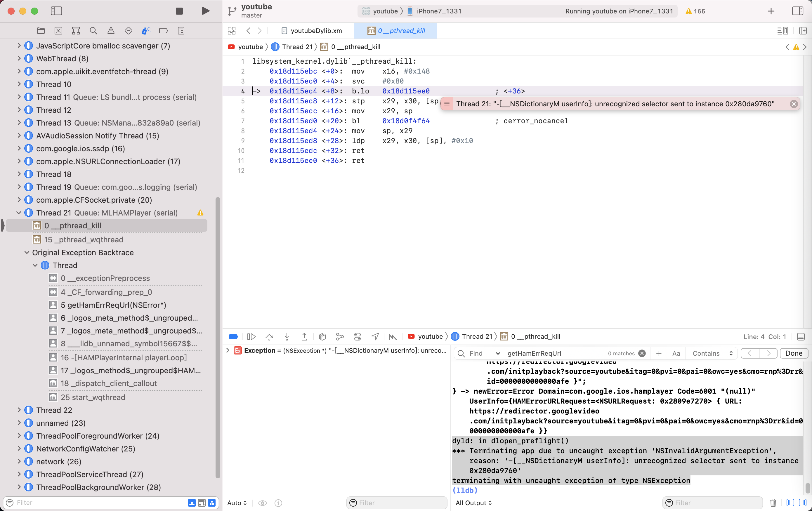This screenshot has width=812, height=511.
Task: Toggle the navigator sidebar panel
Action: (x=56, y=11)
